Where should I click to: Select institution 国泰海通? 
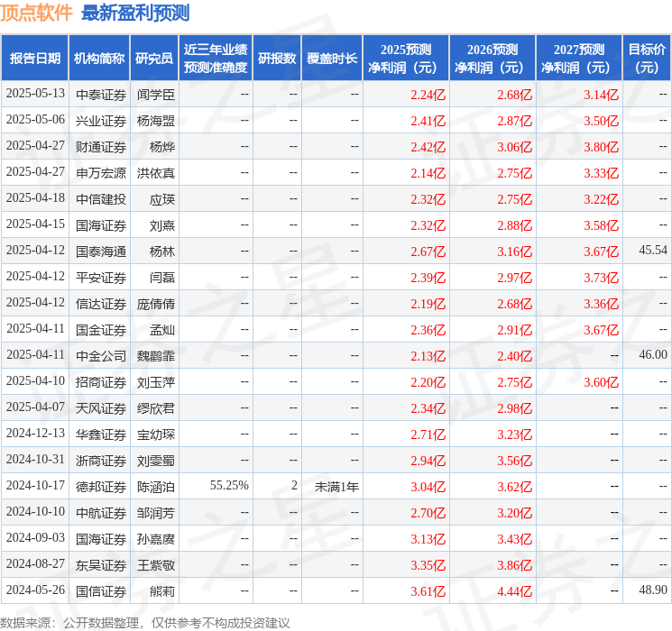(101, 251)
